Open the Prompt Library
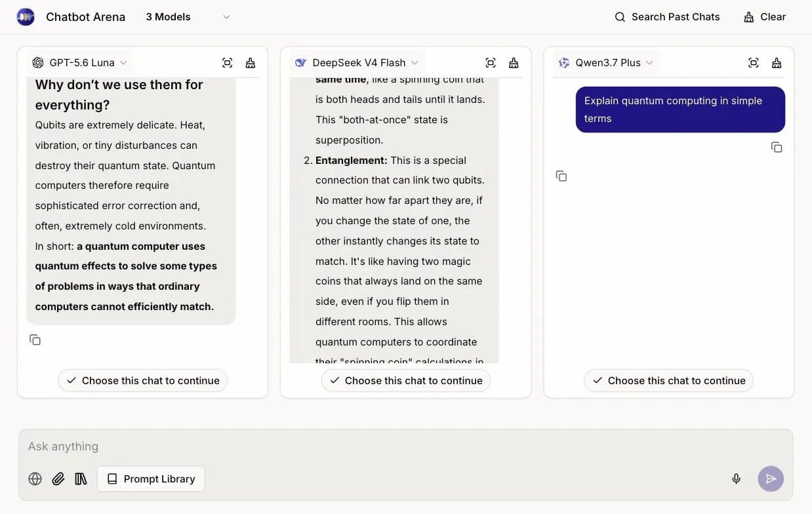Viewport: 812px width, 514px height. coord(151,479)
